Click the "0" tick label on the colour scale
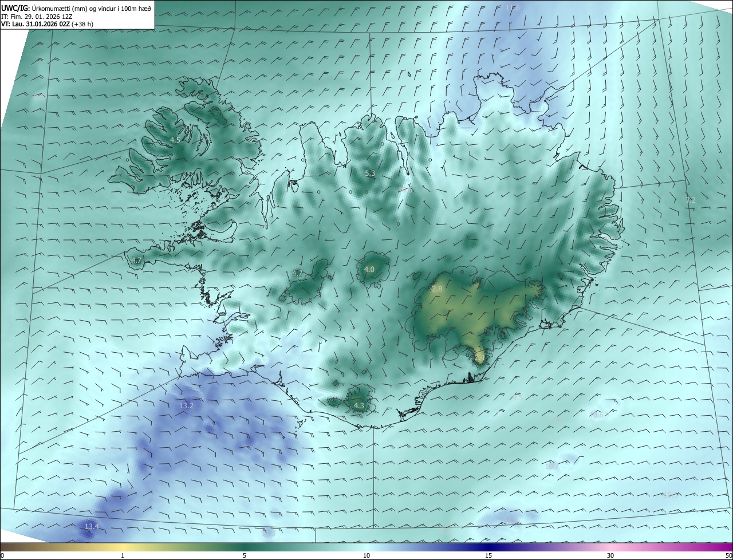This screenshot has width=733, height=560. (2, 556)
